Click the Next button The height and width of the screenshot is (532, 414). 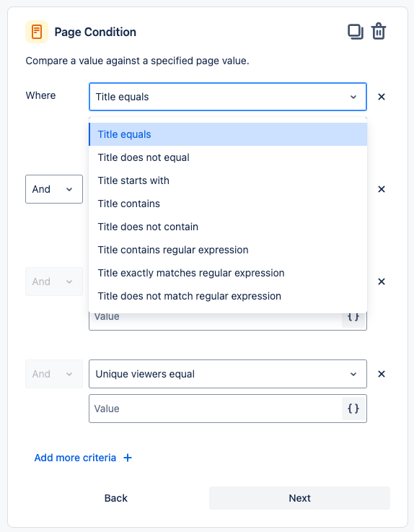[299, 498]
